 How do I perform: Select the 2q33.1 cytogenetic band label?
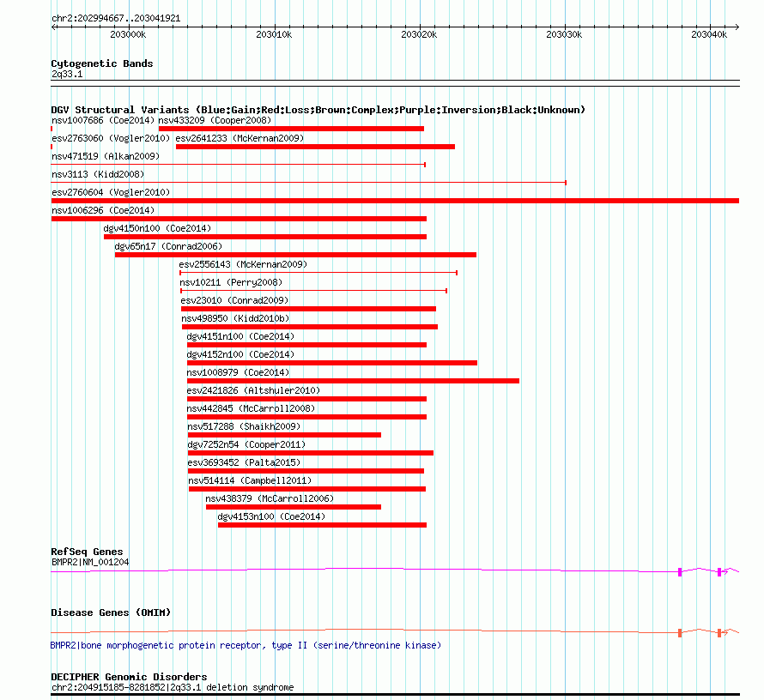(x=67, y=74)
